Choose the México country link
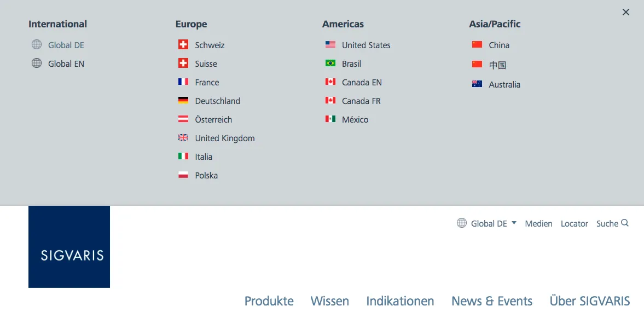The height and width of the screenshot is (312, 644). pyautogui.click(x=355, y=120)
